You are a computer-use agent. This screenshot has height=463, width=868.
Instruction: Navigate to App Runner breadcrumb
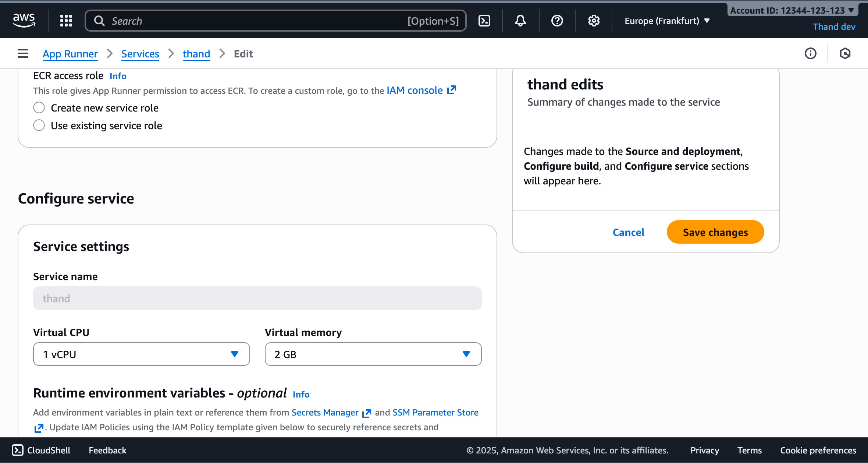pos(70,54)
